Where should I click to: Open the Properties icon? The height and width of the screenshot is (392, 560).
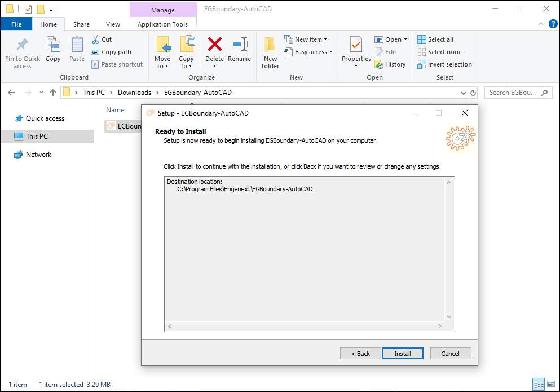pos(356,45)
